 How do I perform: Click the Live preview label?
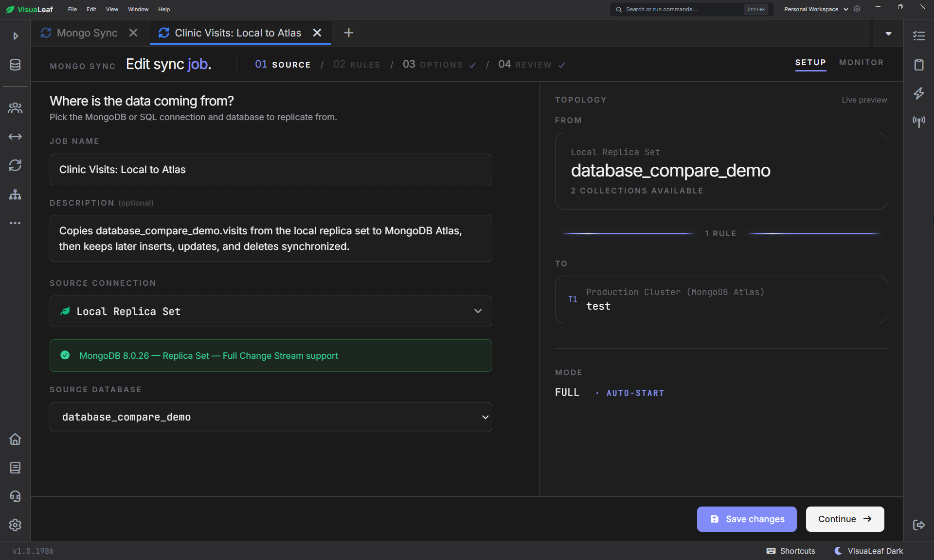(x=864, y=100)
